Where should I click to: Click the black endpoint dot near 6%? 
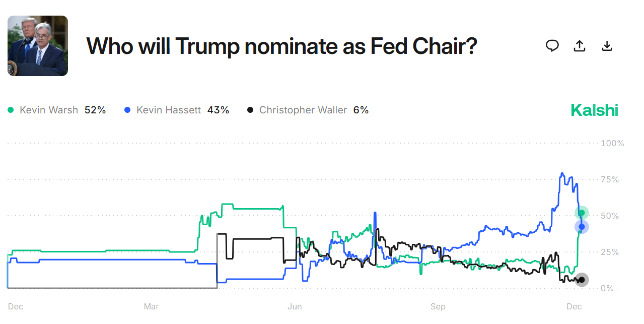click(582, 279)
